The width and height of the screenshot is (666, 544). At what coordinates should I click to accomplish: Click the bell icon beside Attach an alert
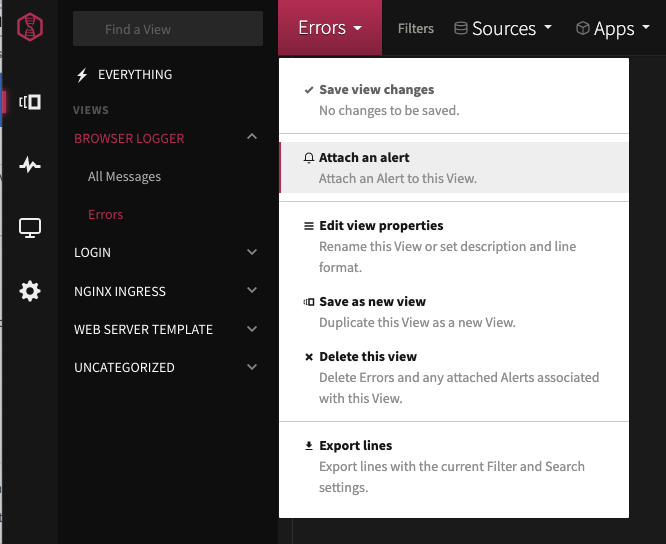click(x=309, y=158)
